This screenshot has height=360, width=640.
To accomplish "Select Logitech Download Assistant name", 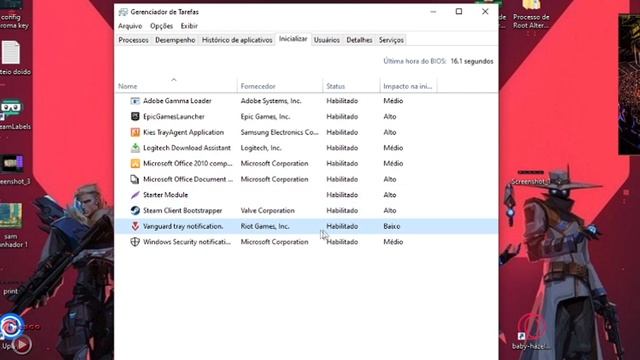I will click(187, 148).
